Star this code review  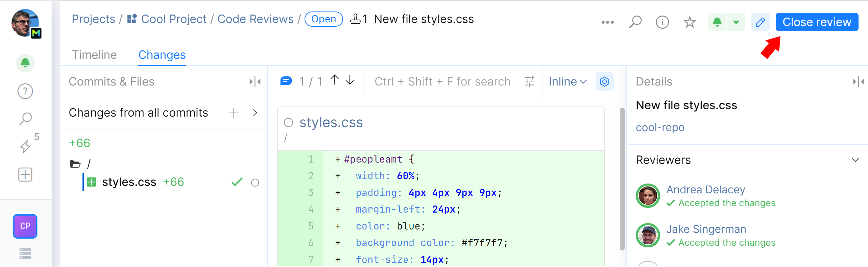(690, 22)
